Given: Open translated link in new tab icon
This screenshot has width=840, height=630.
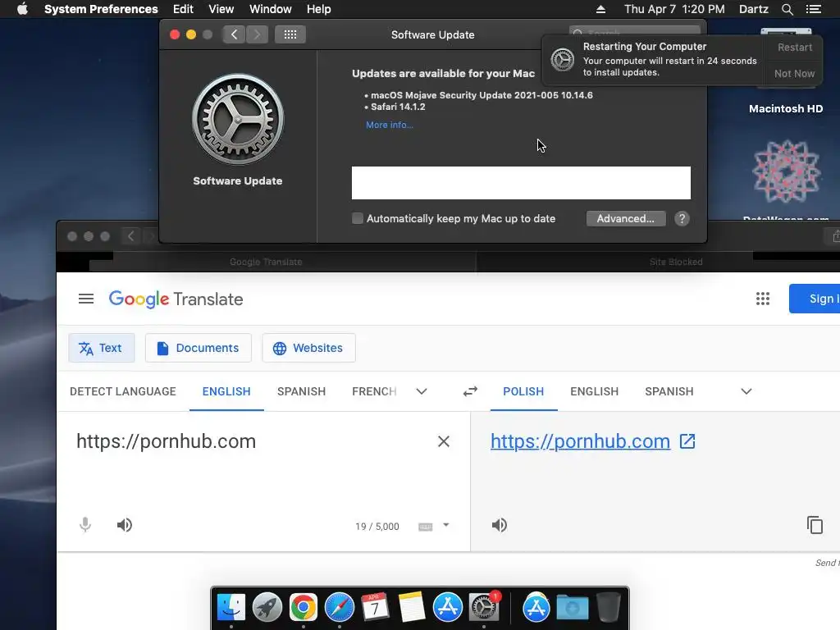Looking at the screenshot, I should click(x=687, y=441).
